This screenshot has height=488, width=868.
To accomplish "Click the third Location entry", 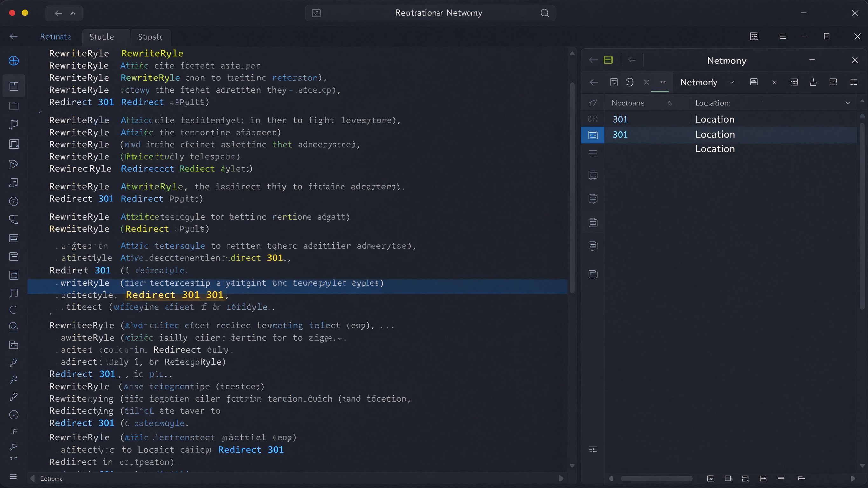I will pos(715,149).
